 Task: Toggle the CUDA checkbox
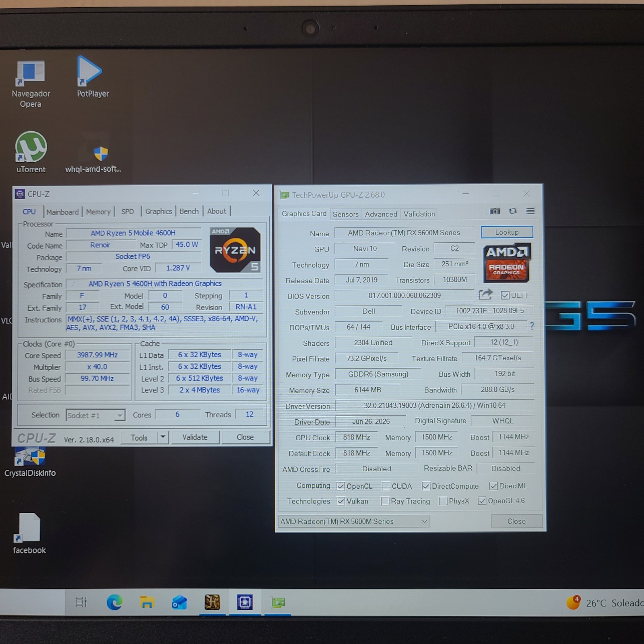pyautogui.click(x=386, y=486)
